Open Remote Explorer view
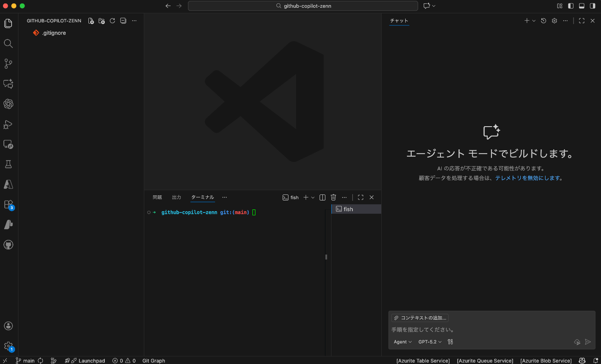 (x=8, y=144)
